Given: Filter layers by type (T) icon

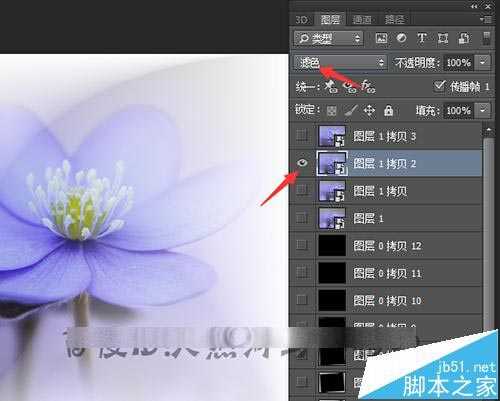Looking at the screenshot, I should pyautogui.click(x=422, y=38).
